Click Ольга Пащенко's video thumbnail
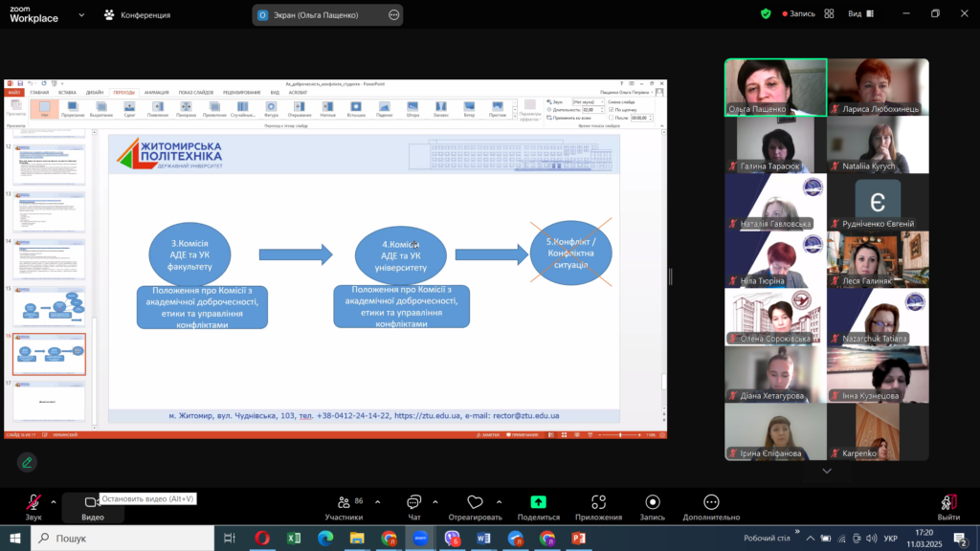980x551 pixels. [775, 87]
